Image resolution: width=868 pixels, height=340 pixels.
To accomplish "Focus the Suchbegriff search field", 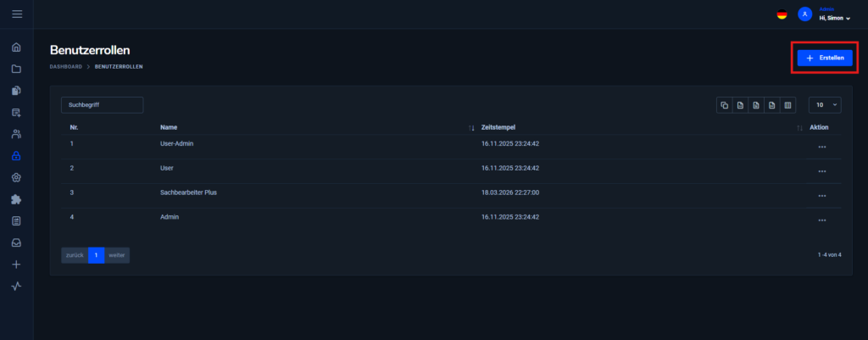I will pyautogui.click(x=102, y=104).
